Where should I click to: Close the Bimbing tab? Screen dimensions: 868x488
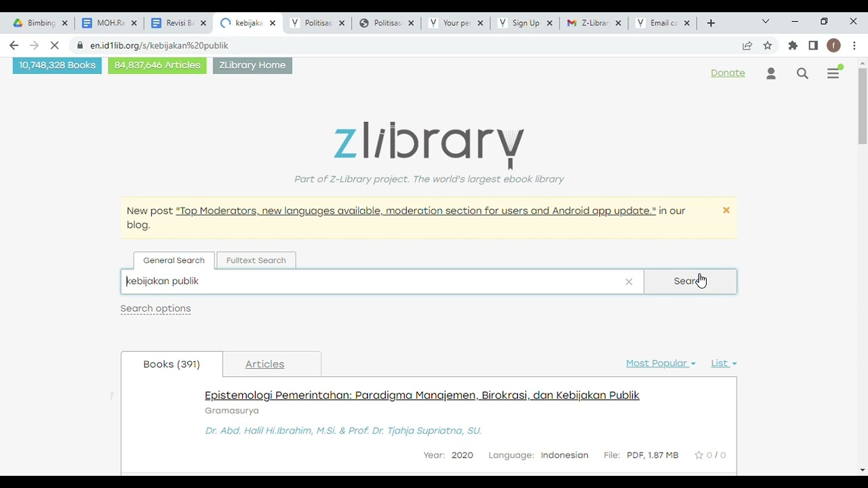coord(65,23)
